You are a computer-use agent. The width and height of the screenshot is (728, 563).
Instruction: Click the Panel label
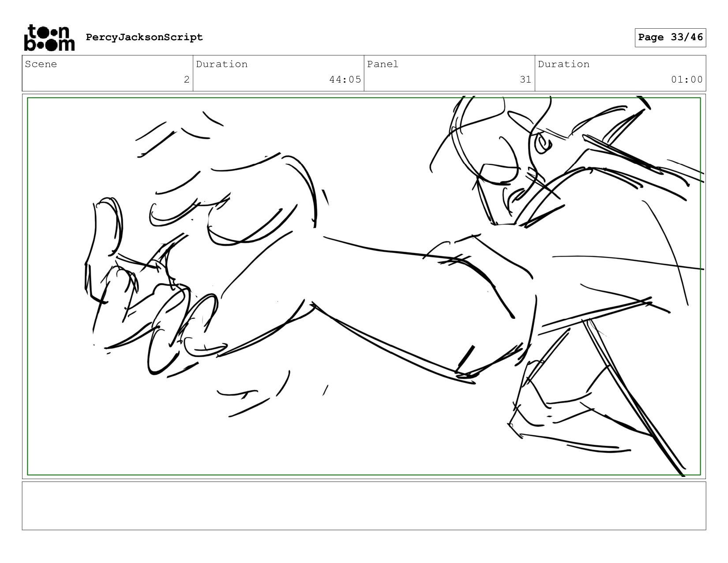click(x=383, y=64)
